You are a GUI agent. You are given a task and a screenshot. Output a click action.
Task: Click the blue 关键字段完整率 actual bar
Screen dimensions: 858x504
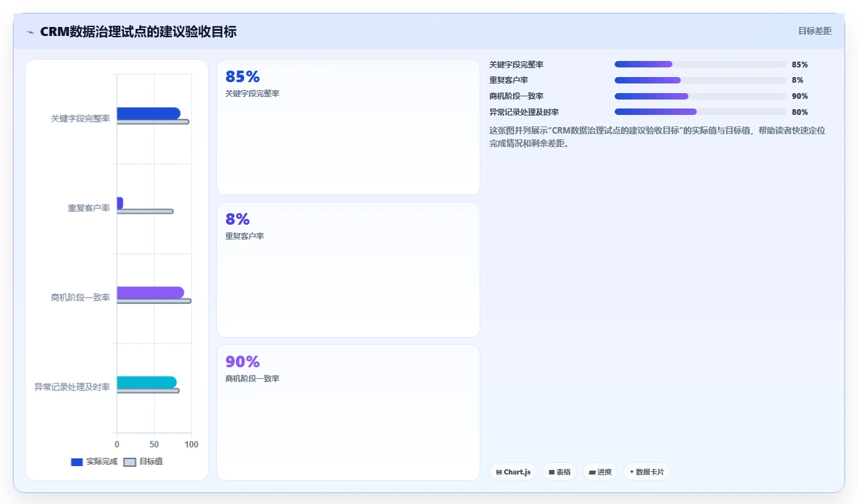148,114
